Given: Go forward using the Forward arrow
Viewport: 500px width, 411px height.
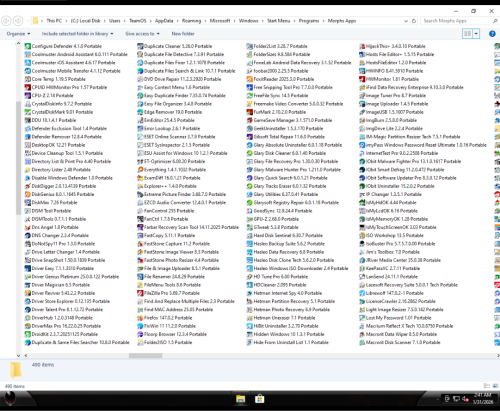Looking at the screenshot, I should 18,21.
